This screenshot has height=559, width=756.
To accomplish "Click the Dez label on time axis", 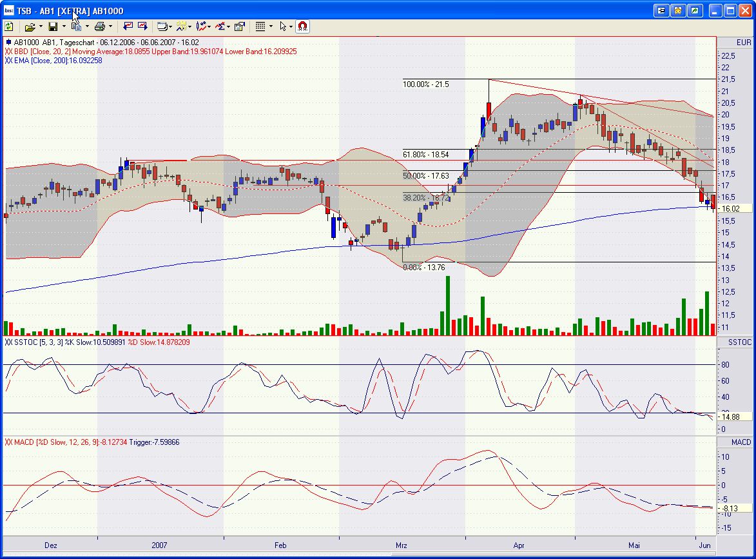I will pos(51,545).
